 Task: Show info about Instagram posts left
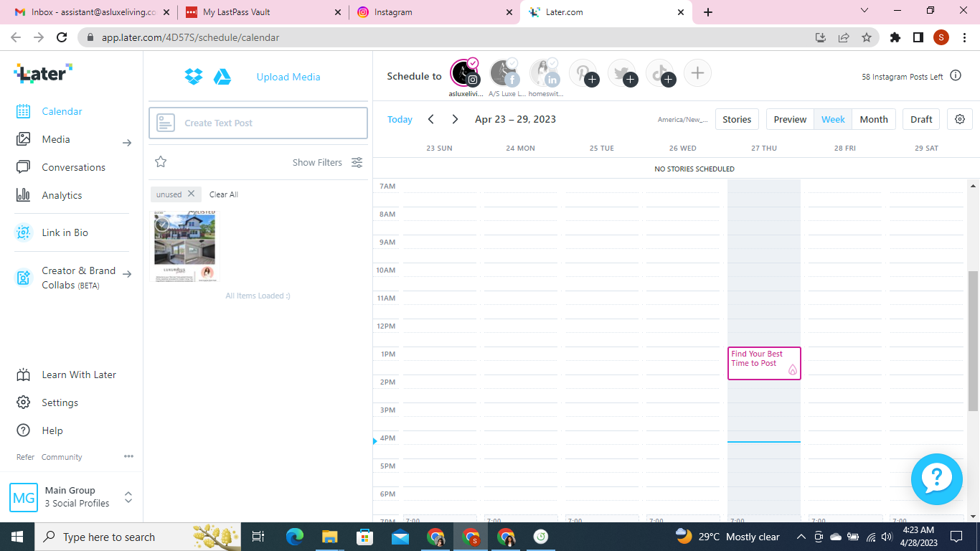(956, 75)
